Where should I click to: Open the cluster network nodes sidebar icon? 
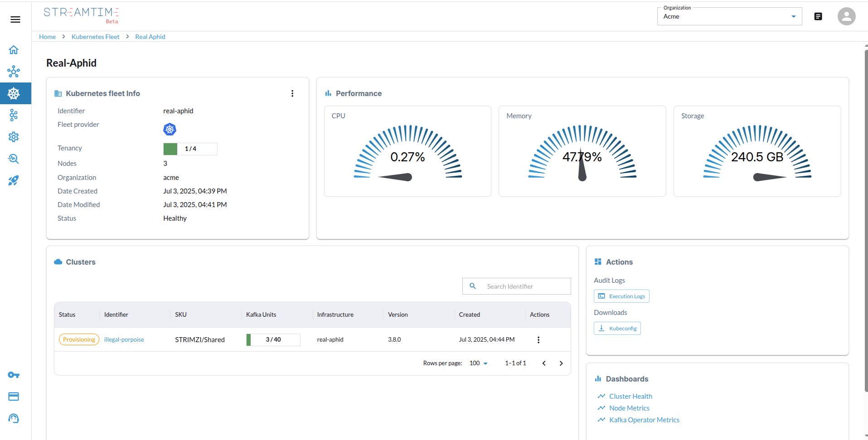pyautogui.click(x=14, y=72)
